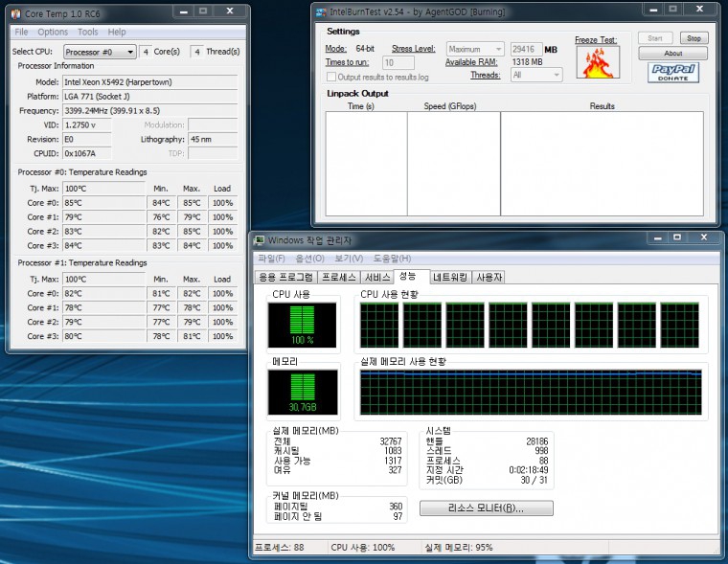
Task: Click Processor #1 Core #3 80°C reading
Action: click(103, 336)
